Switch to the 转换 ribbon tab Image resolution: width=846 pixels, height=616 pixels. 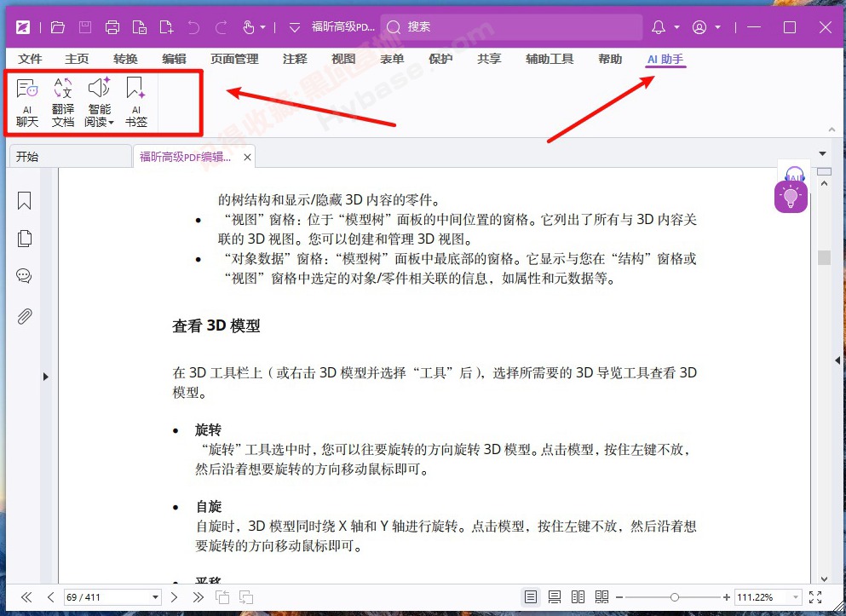[x=125, y=59]
